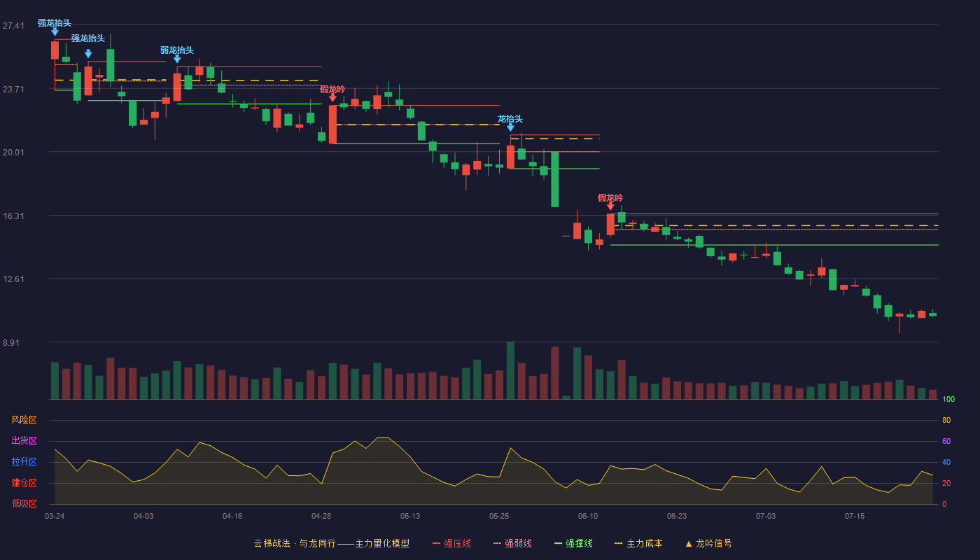Click the 龙吟信号 triangle legend icon
980x560 pixels.
click(688, 543)
